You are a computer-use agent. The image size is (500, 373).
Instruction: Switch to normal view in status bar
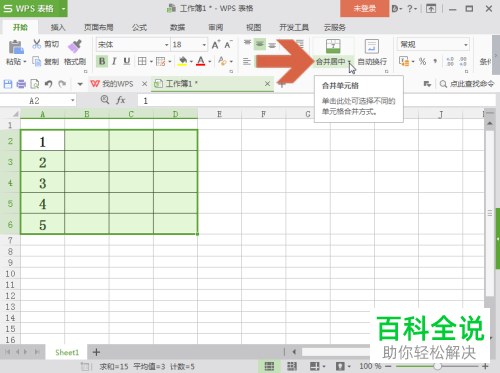(x=269, y=366)
